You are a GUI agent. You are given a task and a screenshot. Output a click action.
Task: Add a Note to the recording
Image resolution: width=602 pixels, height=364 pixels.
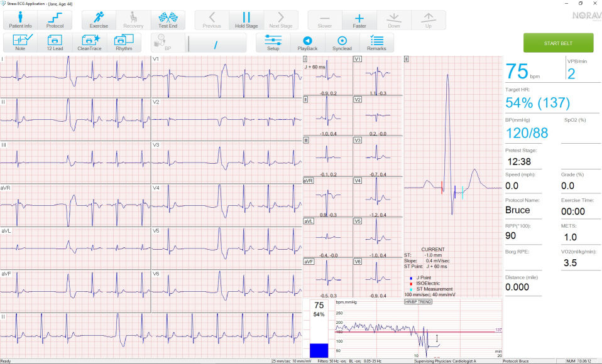[x=20, y=43]
